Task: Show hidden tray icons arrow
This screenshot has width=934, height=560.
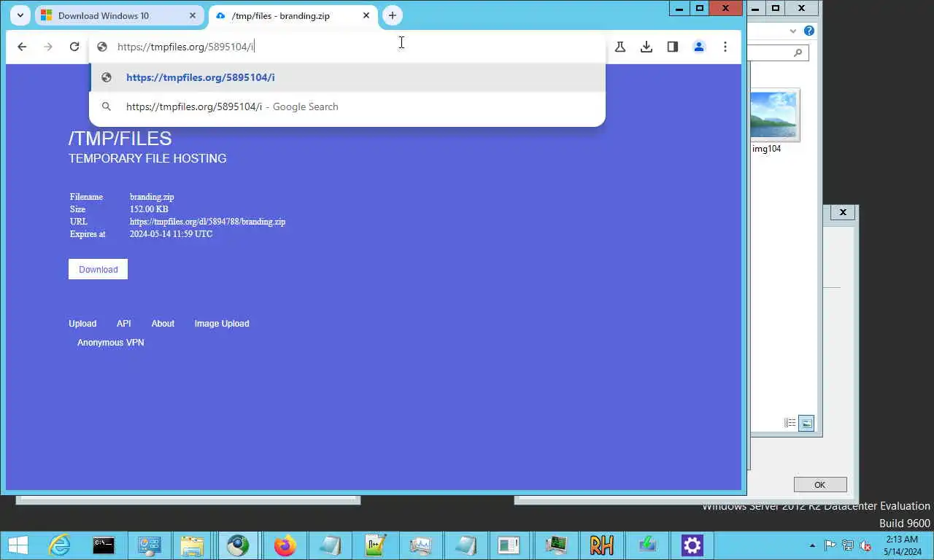Action: pyautogui.click(x=813, y=545)
